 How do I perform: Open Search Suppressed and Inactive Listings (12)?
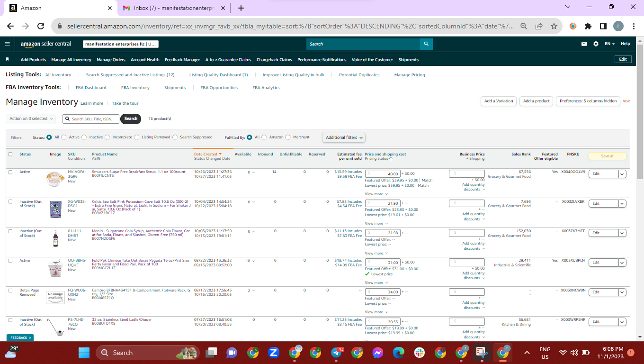point(130,75)
